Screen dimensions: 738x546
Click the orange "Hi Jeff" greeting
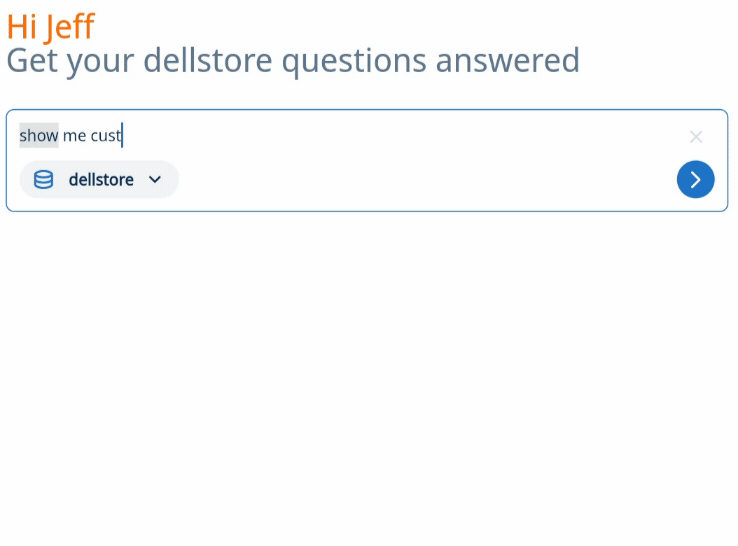coord(50,26)
